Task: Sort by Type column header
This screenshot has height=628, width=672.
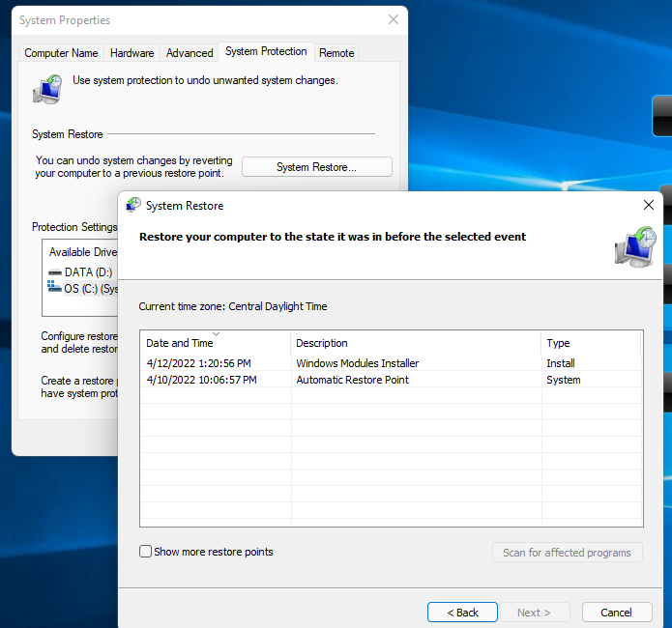Action: (591, 343)
